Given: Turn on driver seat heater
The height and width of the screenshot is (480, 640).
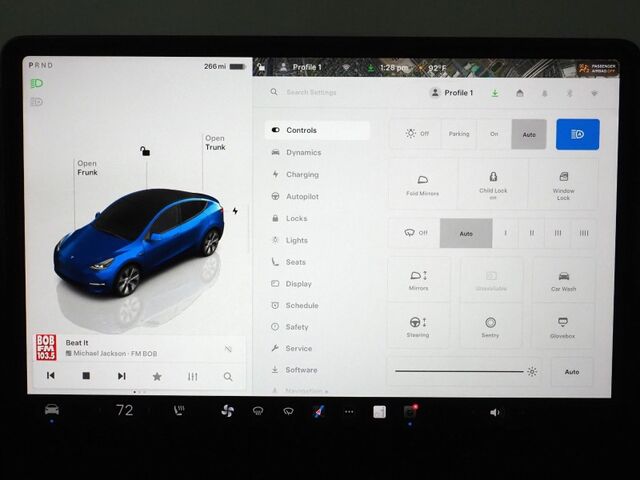Looking at the screenshot, I should click(x=179, y=411).
